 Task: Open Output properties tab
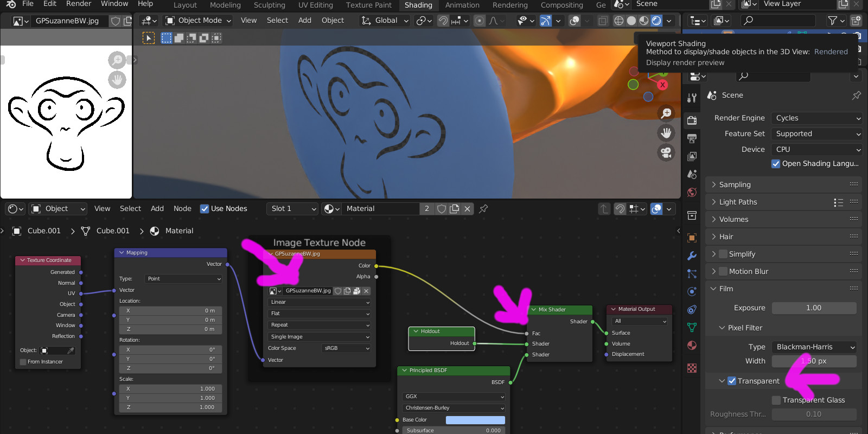[692, 138]
